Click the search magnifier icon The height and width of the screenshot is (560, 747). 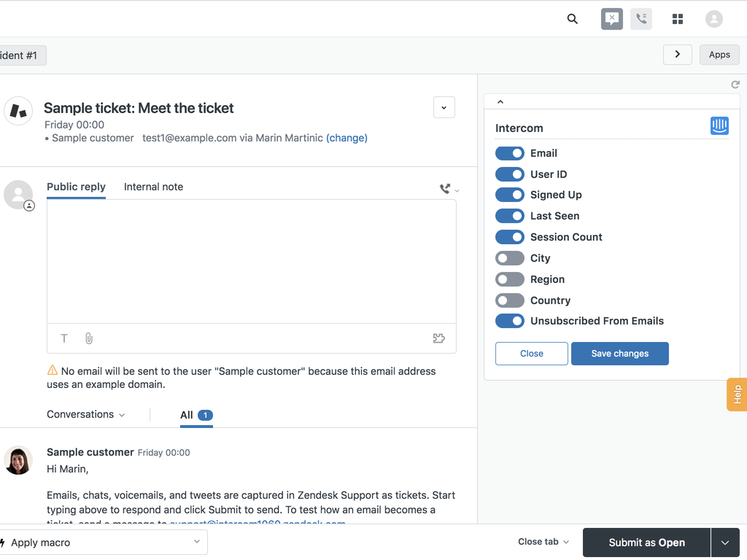point(573,19)
